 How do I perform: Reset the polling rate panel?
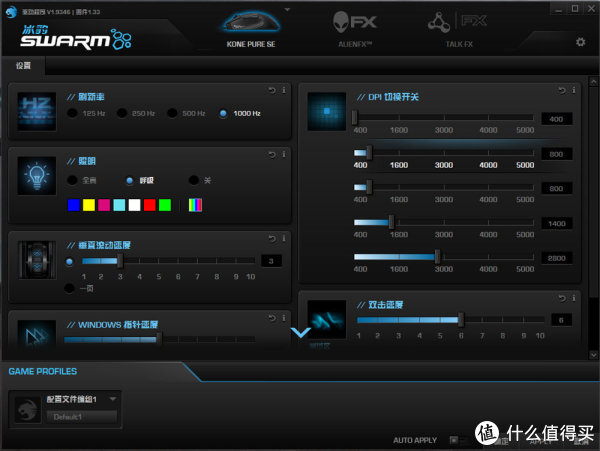point(272,90)
